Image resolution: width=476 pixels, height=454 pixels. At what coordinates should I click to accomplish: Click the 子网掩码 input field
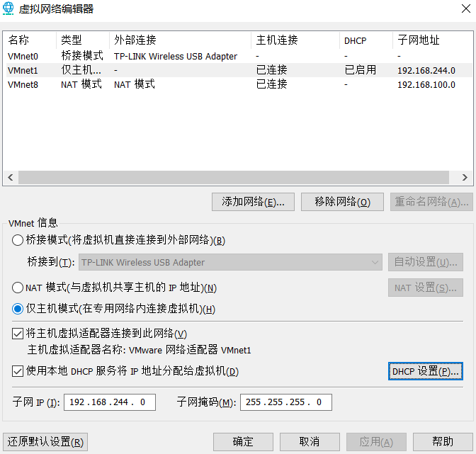pyautogui.click(x=285, y=402)
